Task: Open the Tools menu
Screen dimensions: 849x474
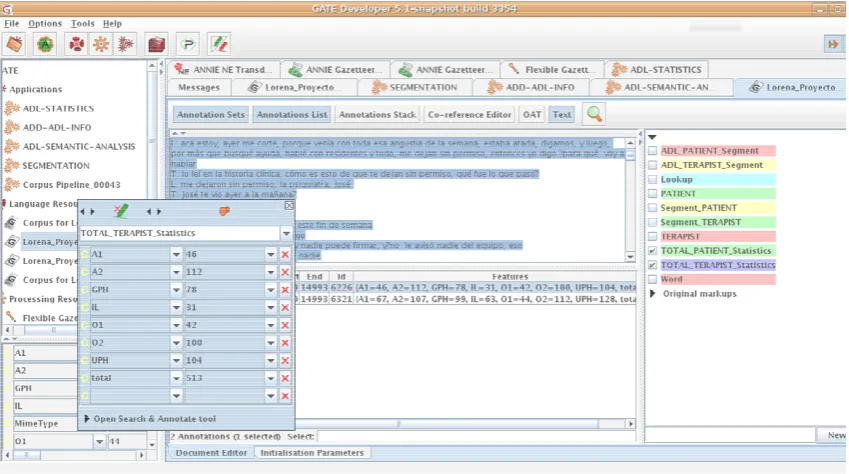Action: click(82, 24)
